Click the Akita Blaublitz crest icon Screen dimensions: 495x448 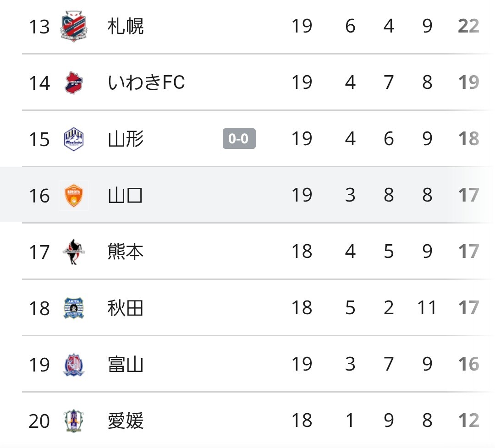tap(73, 308)
